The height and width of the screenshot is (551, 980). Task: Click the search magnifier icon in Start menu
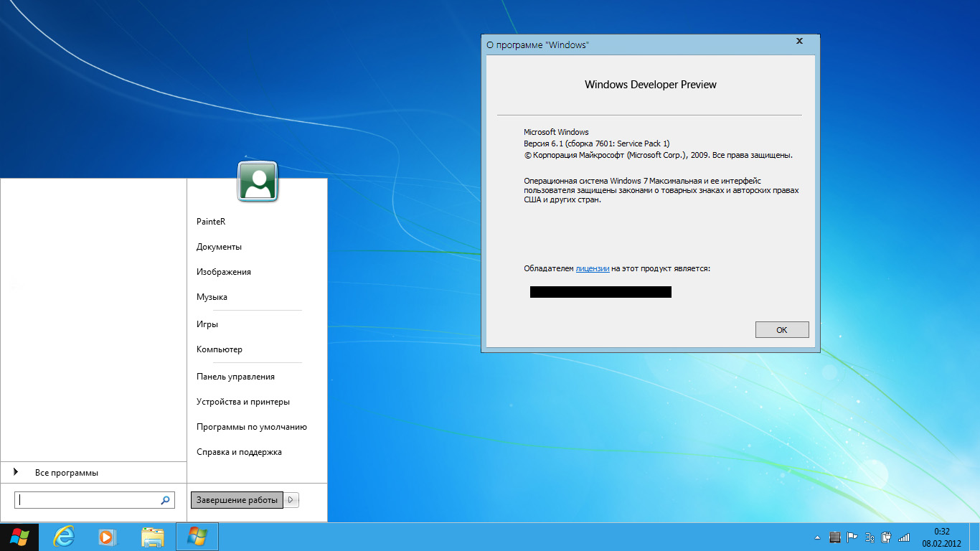point(165,500)
